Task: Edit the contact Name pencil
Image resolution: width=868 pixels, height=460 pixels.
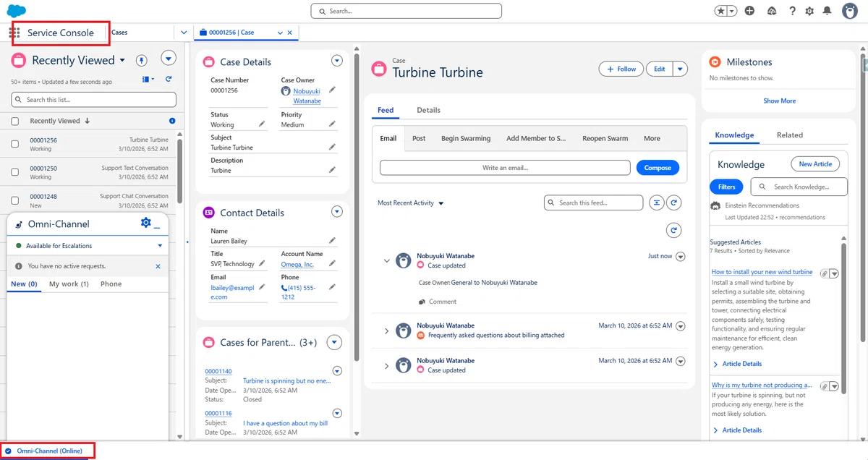Action: tap(332, 240)
